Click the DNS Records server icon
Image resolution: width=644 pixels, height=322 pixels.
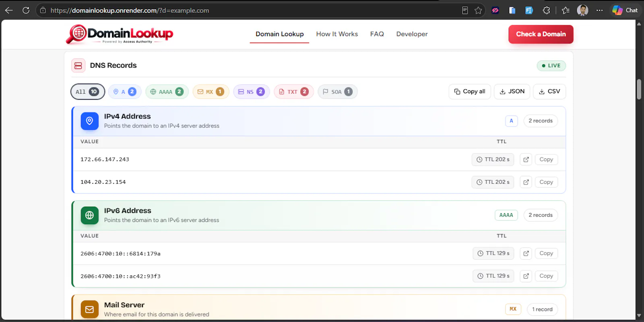(x=78, y=66)
